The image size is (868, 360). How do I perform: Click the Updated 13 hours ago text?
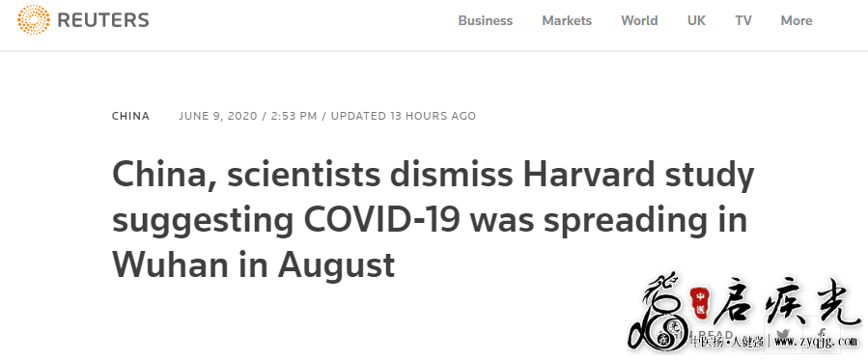pyautogui.click(x=404, y=116)
